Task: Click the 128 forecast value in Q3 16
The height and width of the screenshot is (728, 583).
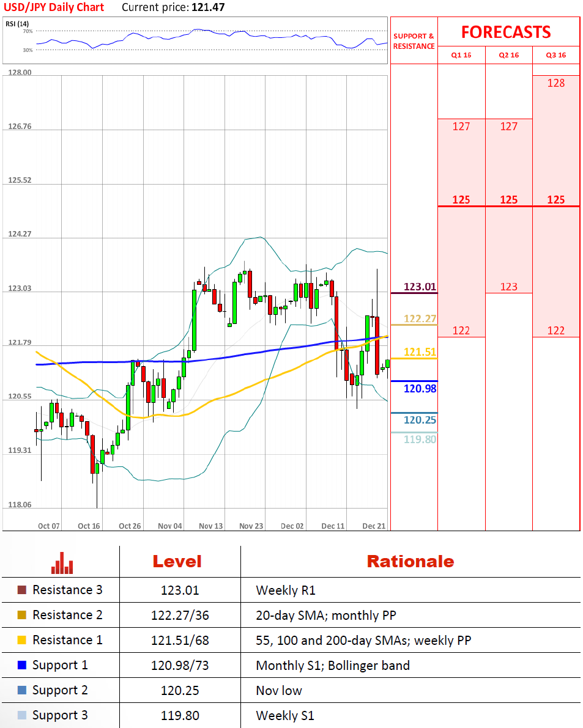Action: click(556, 83)
